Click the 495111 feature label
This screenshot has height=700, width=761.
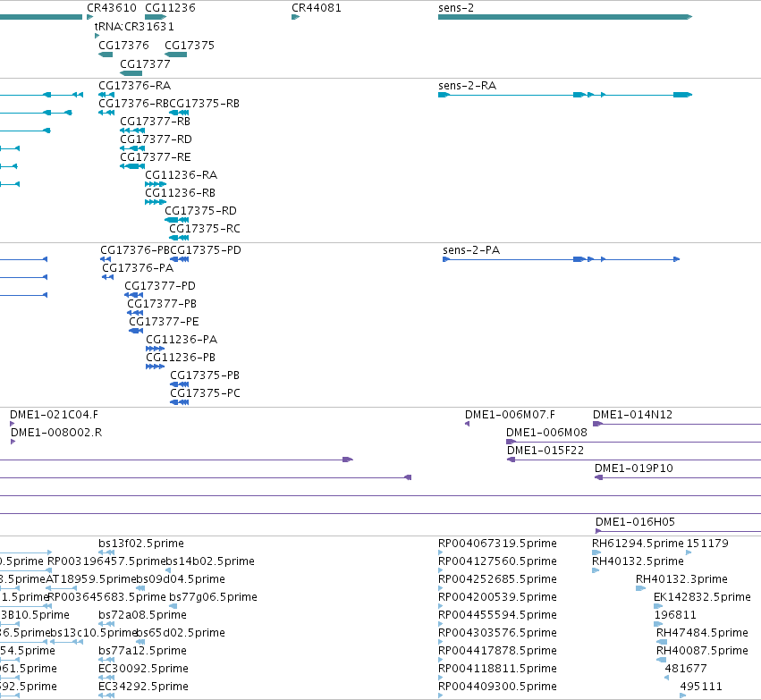pyautogui.click(x=701, y=687)
